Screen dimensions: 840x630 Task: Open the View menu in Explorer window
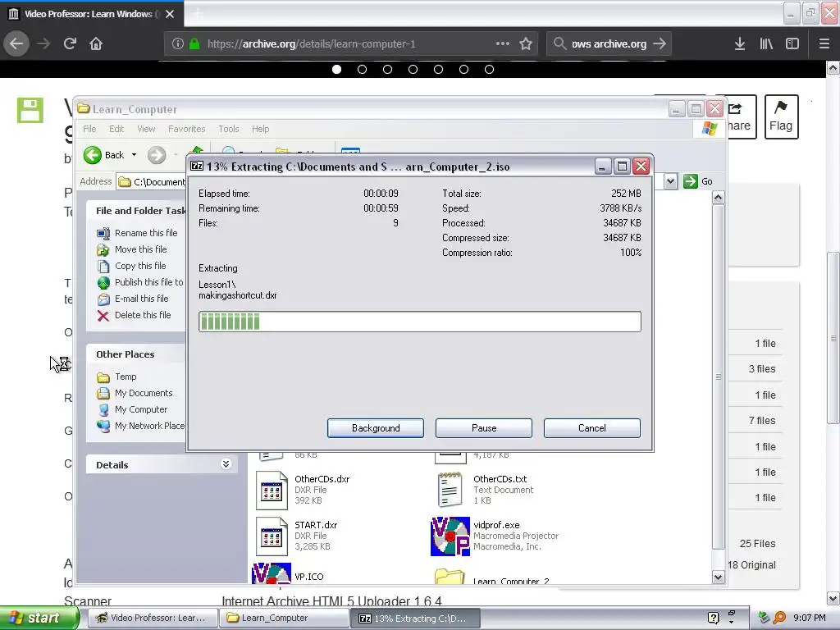click(x=146, y=129)
